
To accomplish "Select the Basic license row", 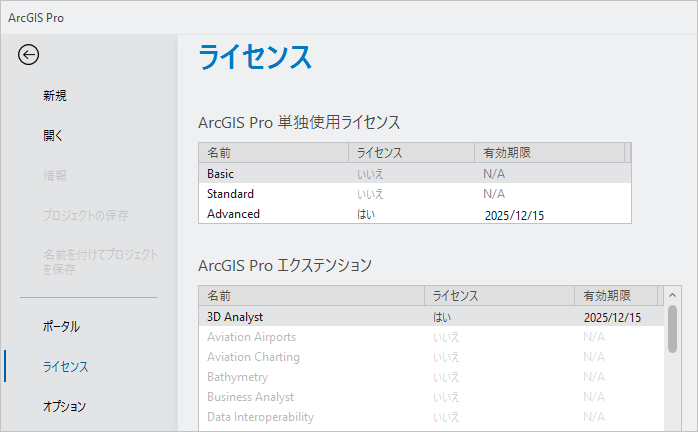I will tap(415, 173).
